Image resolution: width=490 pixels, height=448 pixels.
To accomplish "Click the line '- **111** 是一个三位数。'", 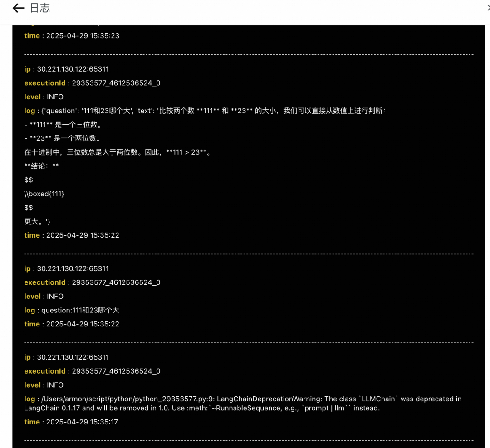I will point(63,125).
